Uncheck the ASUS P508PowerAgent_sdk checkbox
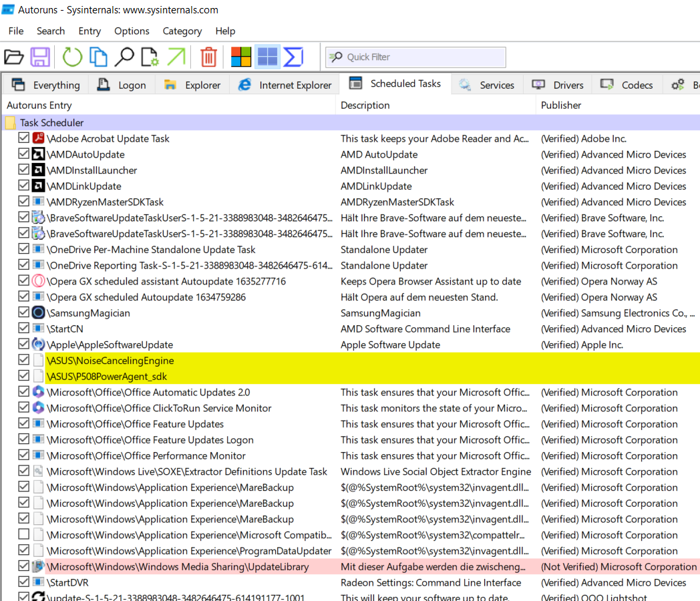This screenshot has height=601, width=700. pyautogui.click(x=23, y=376)
